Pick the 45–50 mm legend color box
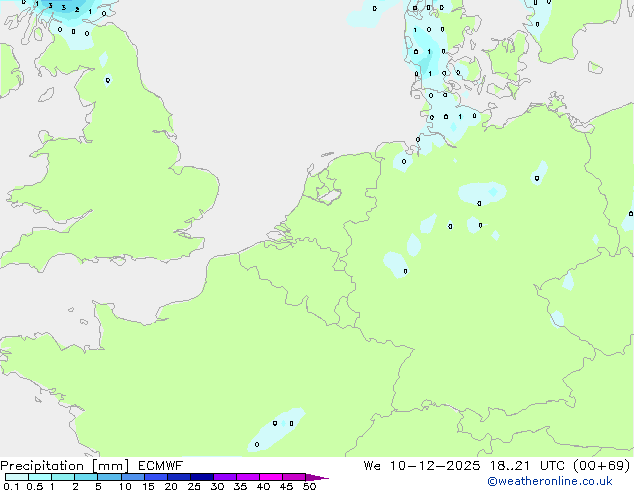The image size is (634, 490). [x=294, y=477]
